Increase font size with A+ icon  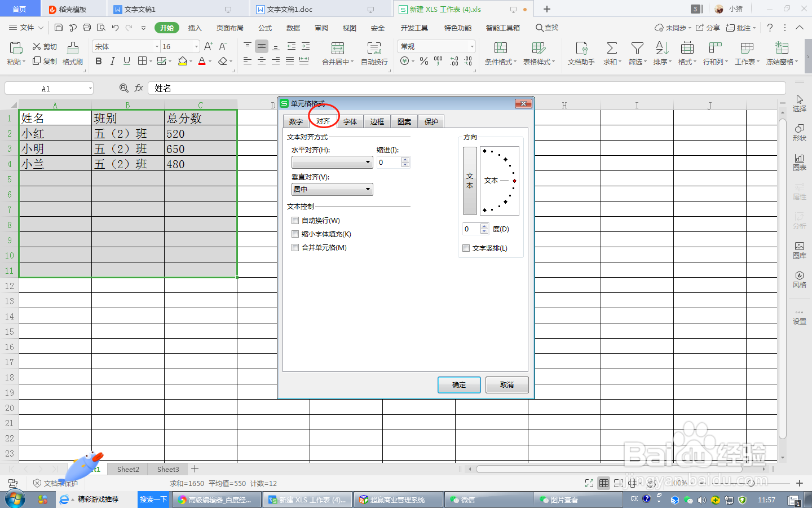(x=208, y=47)
